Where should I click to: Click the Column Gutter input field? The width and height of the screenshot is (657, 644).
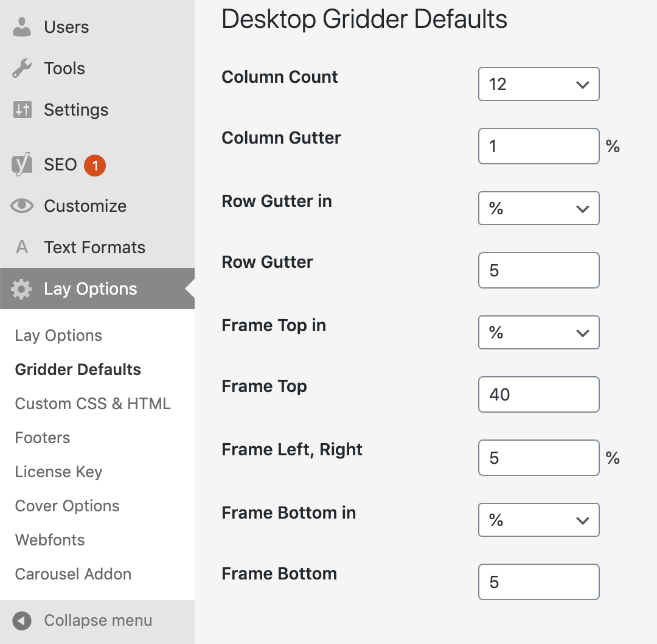[538, 146]
